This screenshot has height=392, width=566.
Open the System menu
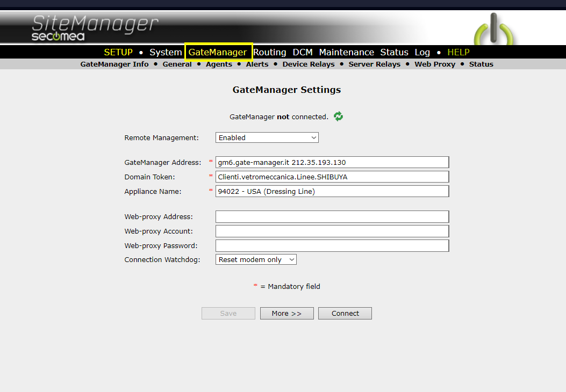click(x=166, y=52)
